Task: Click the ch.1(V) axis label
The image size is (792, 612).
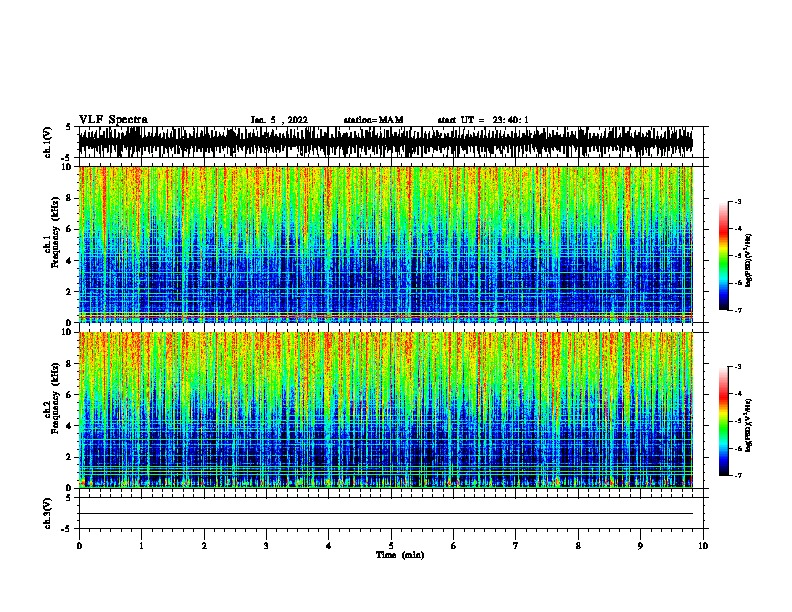Action: pyautogui.click(x=48, y=142)
